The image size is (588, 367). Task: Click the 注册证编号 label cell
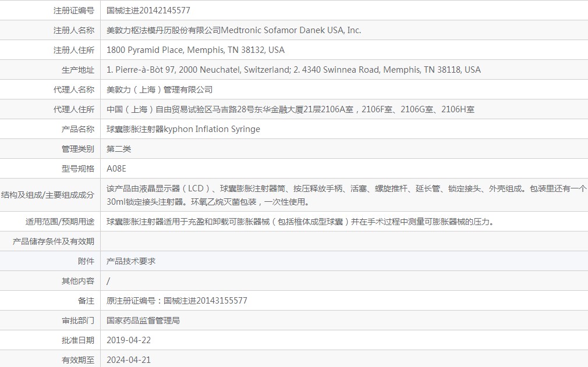pos(74,10)
